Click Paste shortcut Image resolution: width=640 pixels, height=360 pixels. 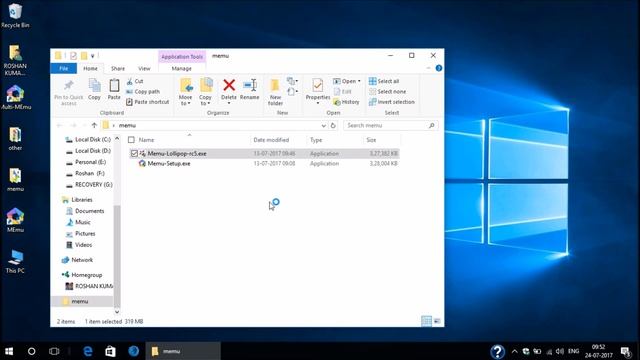[147, 102]
